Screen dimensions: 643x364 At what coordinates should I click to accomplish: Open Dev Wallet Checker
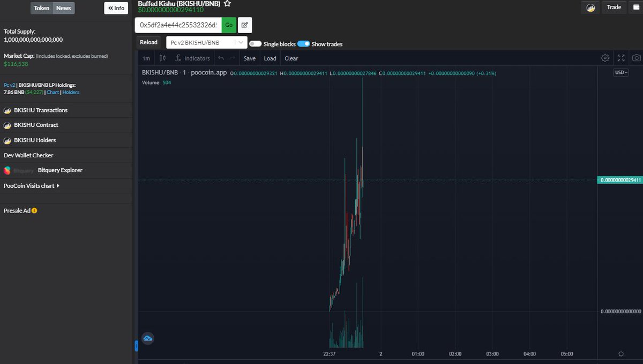(x=28, y=155)
